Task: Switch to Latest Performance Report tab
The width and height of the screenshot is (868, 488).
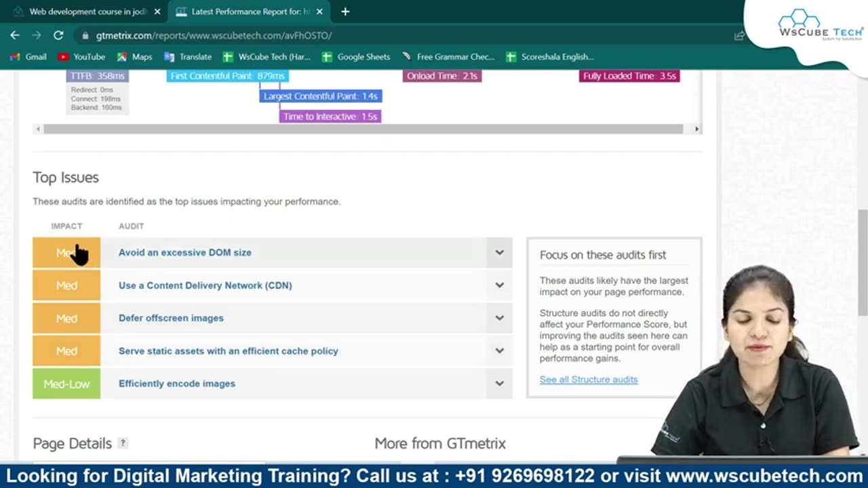Action: [x=250, y=12]
